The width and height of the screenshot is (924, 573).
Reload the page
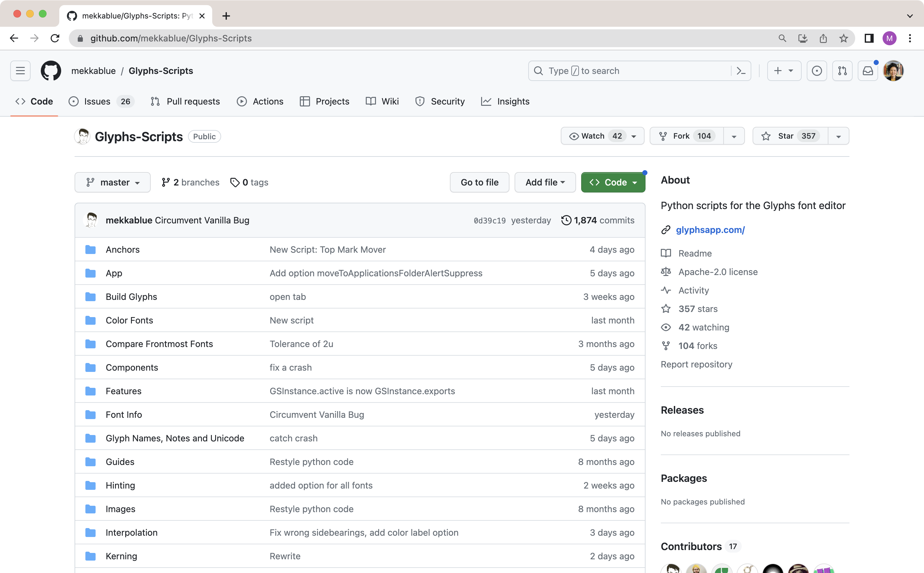[x=55, y=38]
